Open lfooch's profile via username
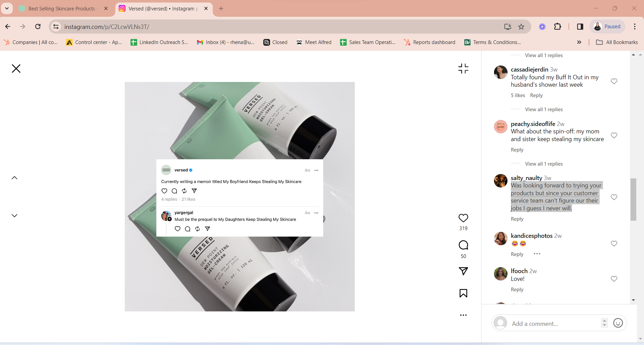The image size is (644, 345). [519, 271]
